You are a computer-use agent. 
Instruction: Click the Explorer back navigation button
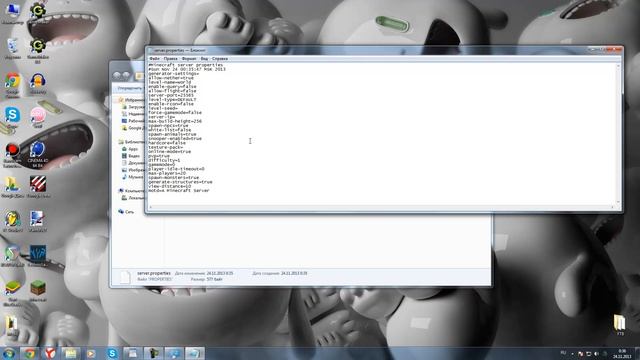(117, 76)
